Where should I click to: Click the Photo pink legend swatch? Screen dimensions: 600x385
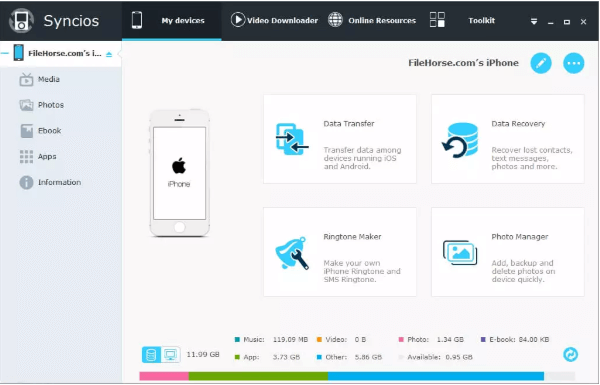[401, 339]
